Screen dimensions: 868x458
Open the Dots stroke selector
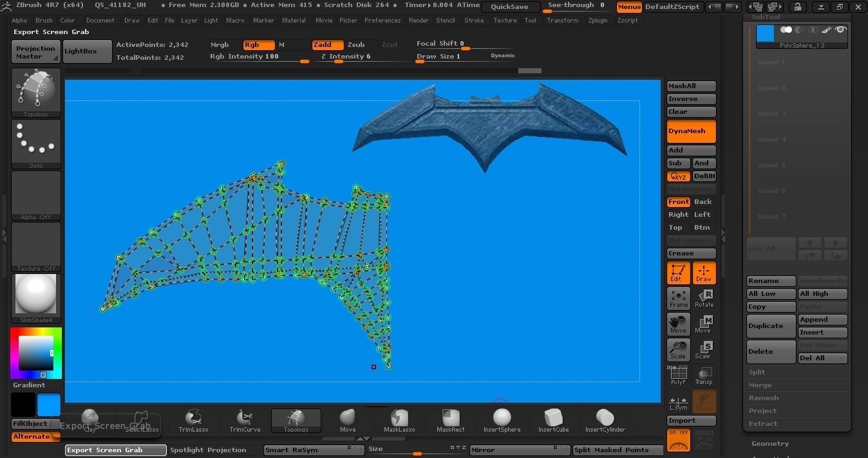point(36,144)
